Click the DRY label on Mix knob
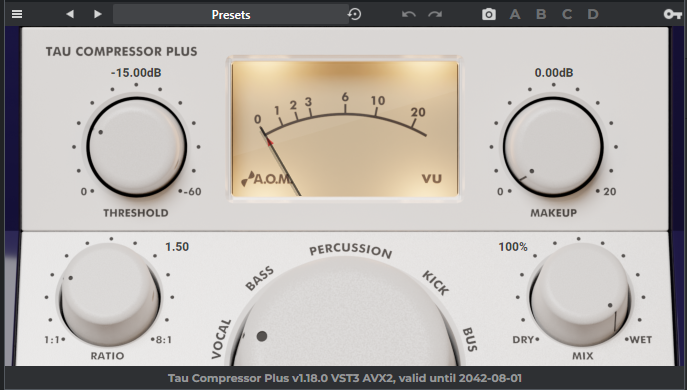The height and width of the screenshot is (390, 687). [523, 340]
